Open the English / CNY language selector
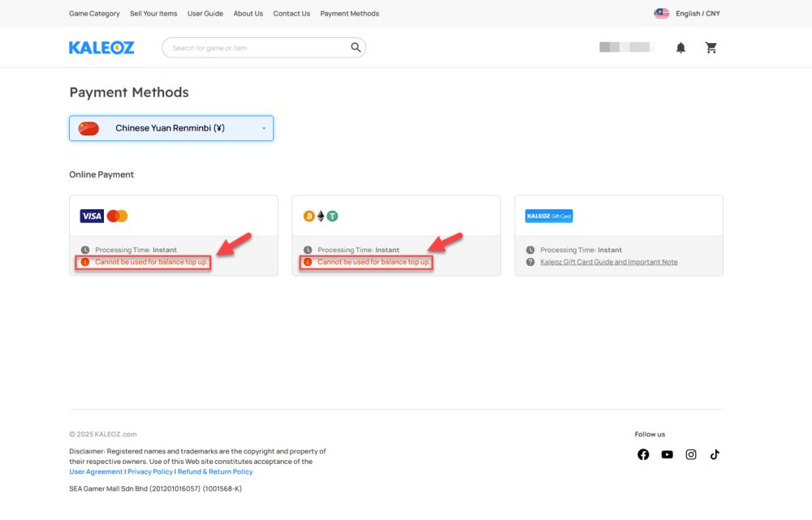This screenshot has width=812, height=520. [x=698, y=14]
